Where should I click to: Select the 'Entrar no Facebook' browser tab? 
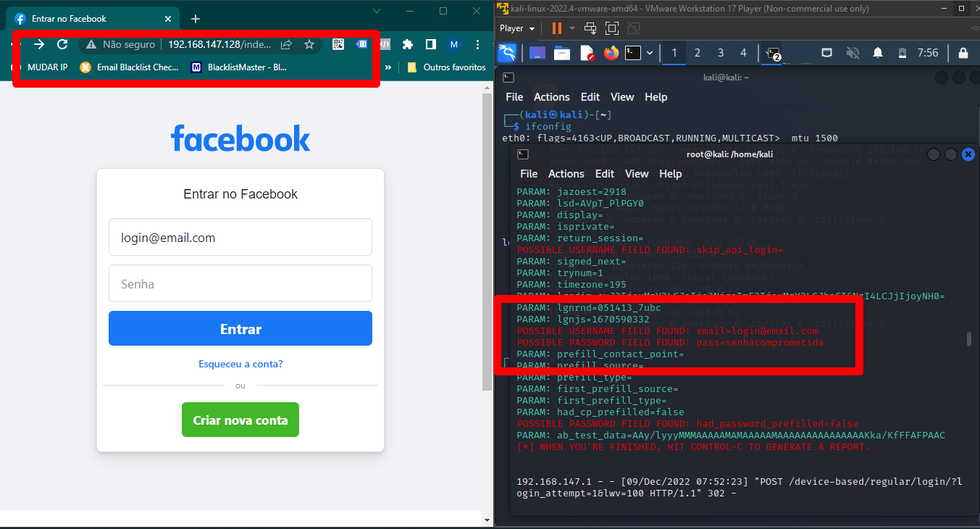(92, 19)
